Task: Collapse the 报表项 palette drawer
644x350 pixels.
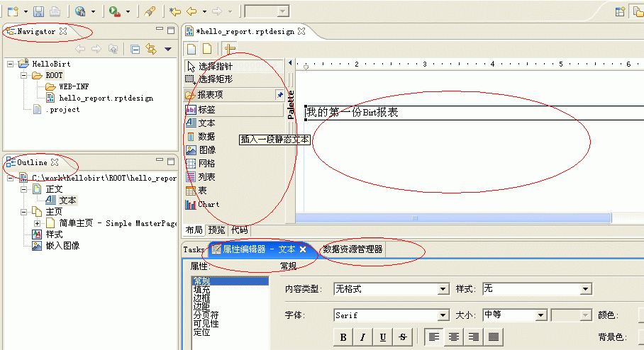Action: tap(229, 95)
